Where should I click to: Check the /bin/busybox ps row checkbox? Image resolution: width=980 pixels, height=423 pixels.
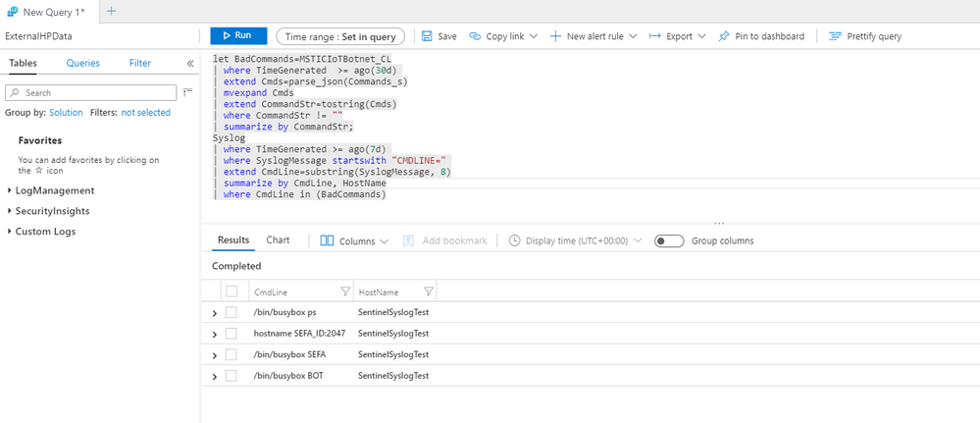(x=232, y=312)
